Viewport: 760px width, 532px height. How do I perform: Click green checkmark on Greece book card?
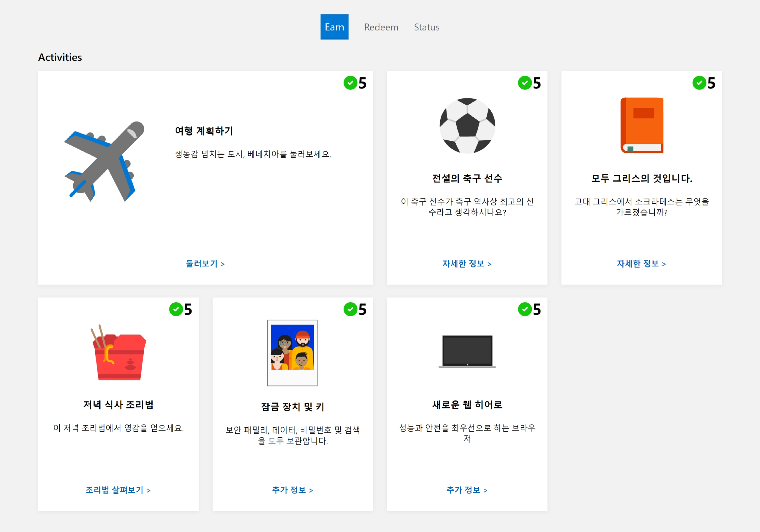tap(699, 83)
